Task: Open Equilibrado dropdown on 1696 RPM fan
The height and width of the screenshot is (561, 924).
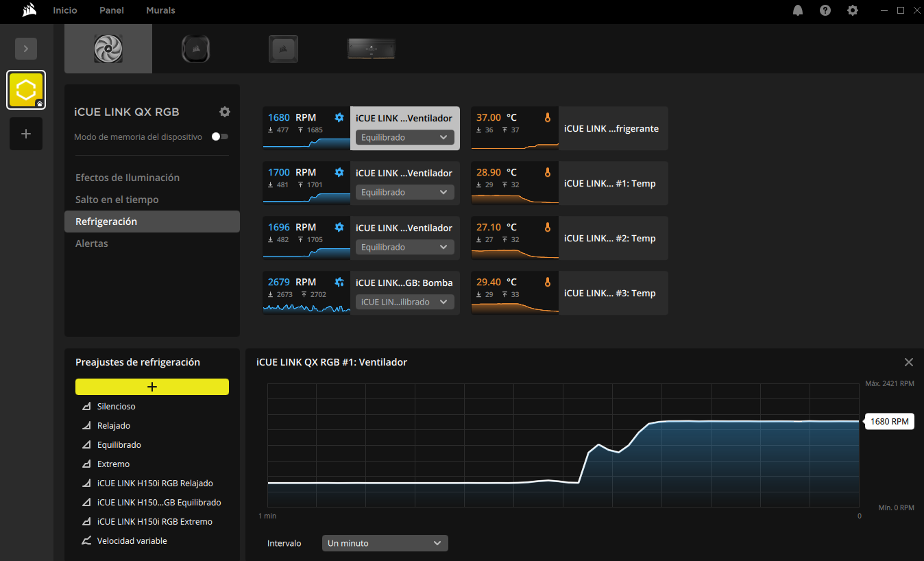Action: 404,247
